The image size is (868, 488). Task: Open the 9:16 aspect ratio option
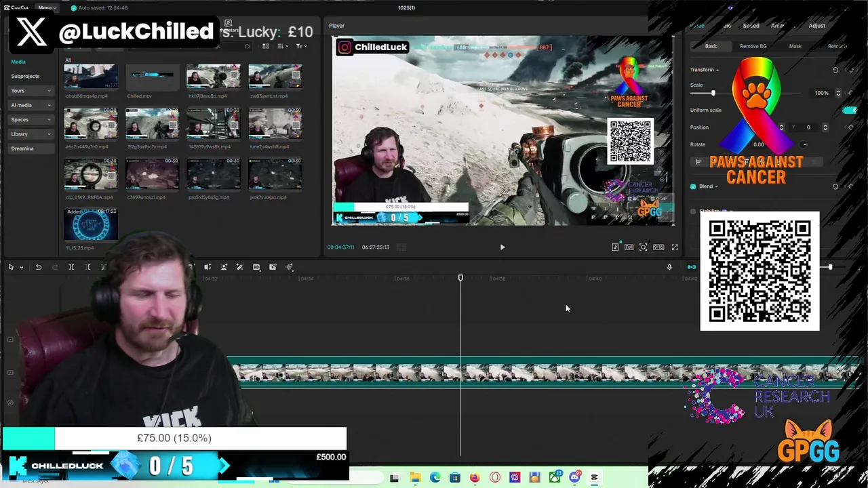[x=658, y=247]
